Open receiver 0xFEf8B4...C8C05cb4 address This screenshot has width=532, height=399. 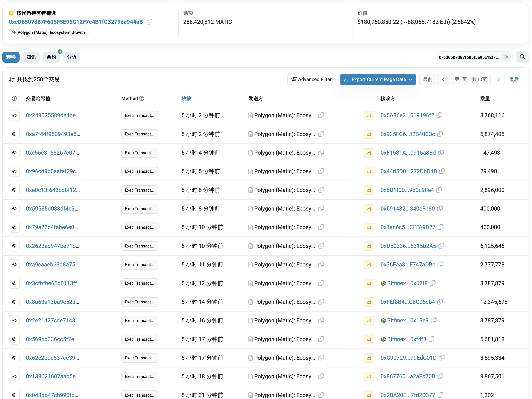(x=408, y=302)
